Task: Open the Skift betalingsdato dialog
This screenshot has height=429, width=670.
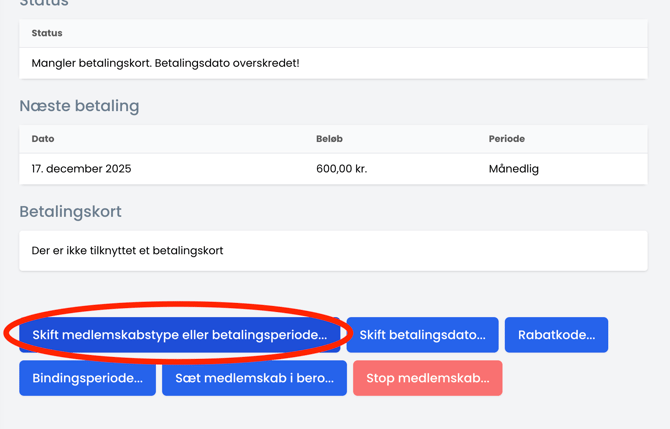Action: [x=422, y=335]
